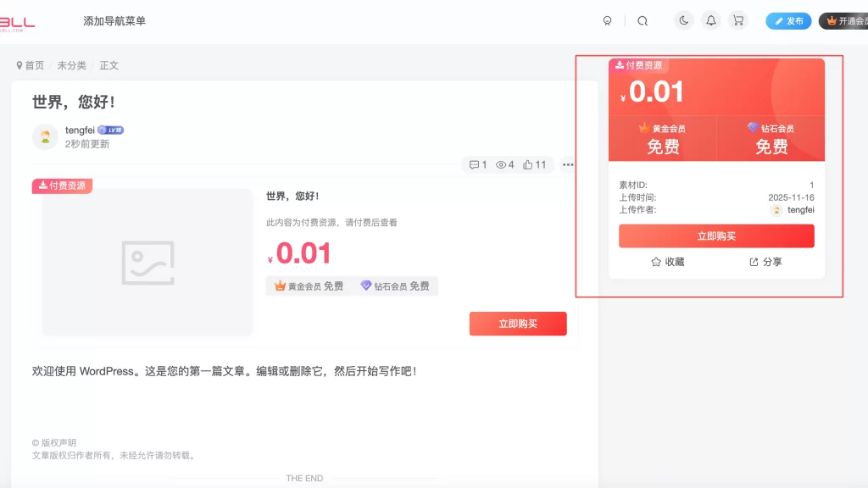Click the badge icon left of search

click(x=607, y=20)
